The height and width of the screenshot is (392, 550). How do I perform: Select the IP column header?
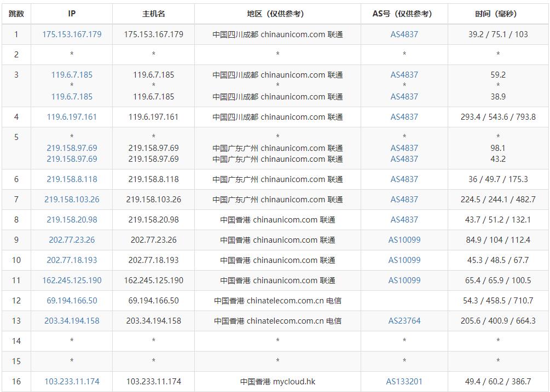[x=72, y=14]
